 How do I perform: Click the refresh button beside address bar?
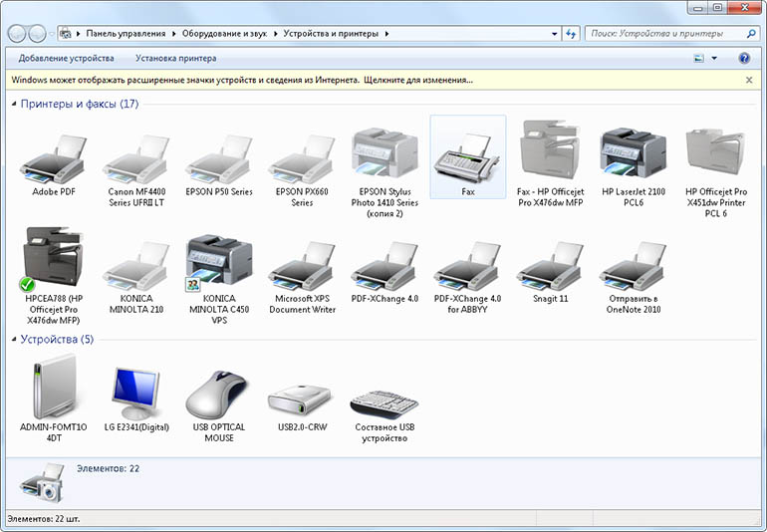click(571, 34)
